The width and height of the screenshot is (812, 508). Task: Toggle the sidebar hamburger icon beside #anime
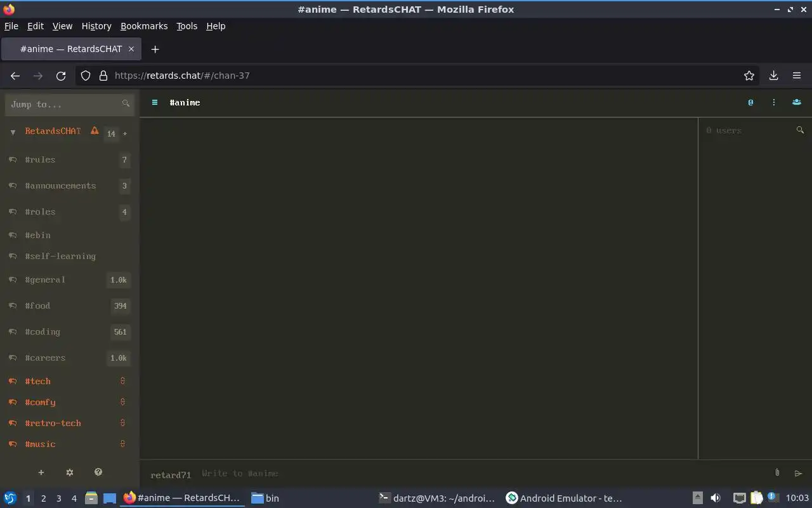click(155, 102)
